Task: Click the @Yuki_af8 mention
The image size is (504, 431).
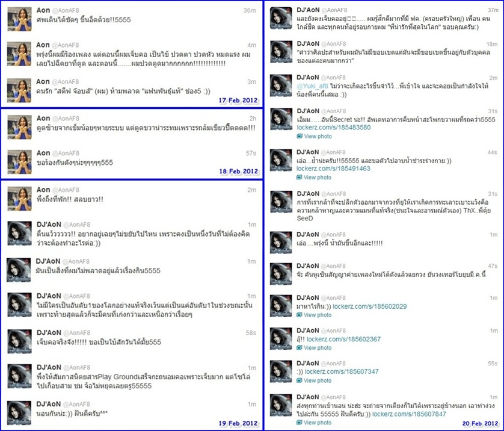Action: 312,86
